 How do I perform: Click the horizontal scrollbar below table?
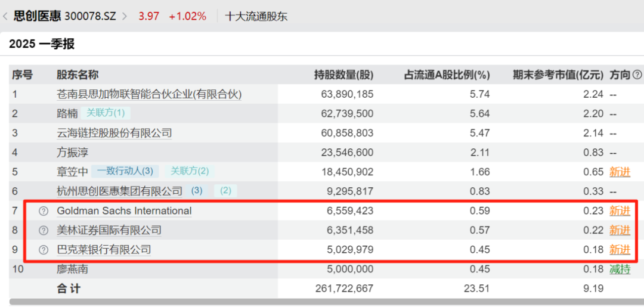(x=327, y=302)
